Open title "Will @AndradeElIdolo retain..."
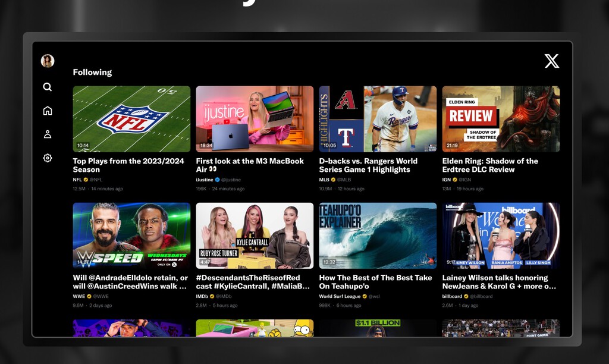This screenshot has width=609, height=364. (x=130, y=282)
